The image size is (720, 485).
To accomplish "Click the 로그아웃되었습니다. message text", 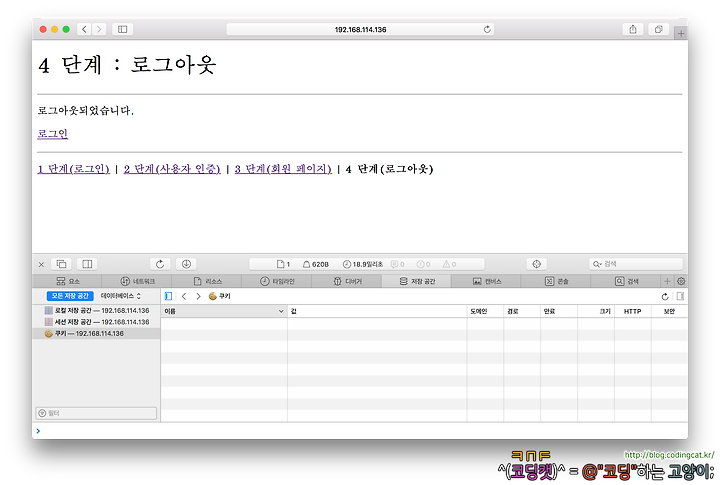I will 86,110.
